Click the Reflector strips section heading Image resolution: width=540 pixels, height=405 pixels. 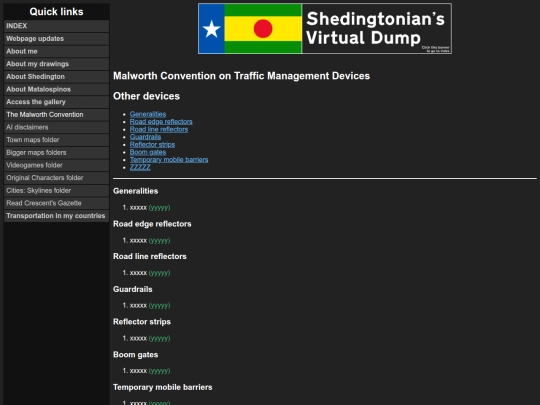(x=142, y=322)
